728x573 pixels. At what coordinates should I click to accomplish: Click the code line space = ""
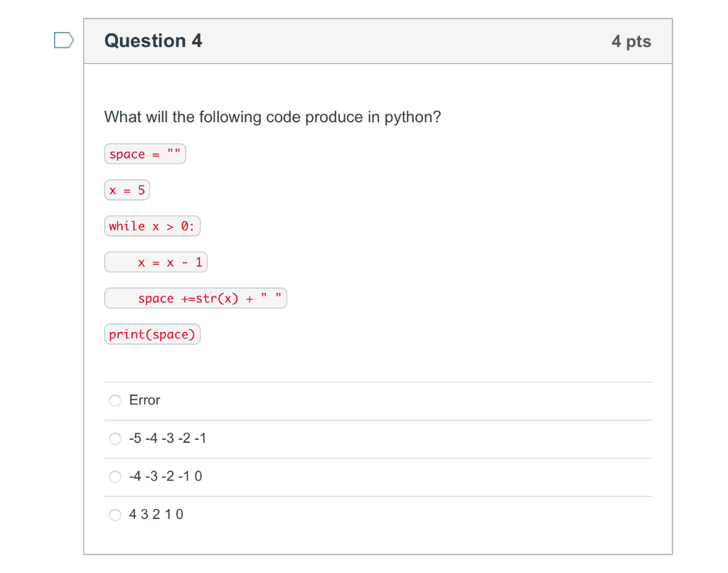[x=145, y=154]
